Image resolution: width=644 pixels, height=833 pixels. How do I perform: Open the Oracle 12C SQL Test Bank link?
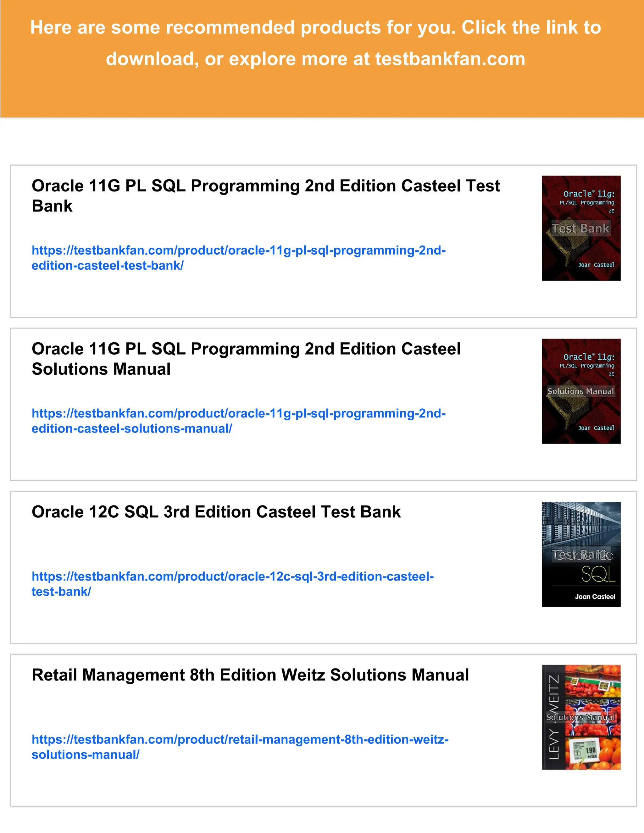(233, 584)
